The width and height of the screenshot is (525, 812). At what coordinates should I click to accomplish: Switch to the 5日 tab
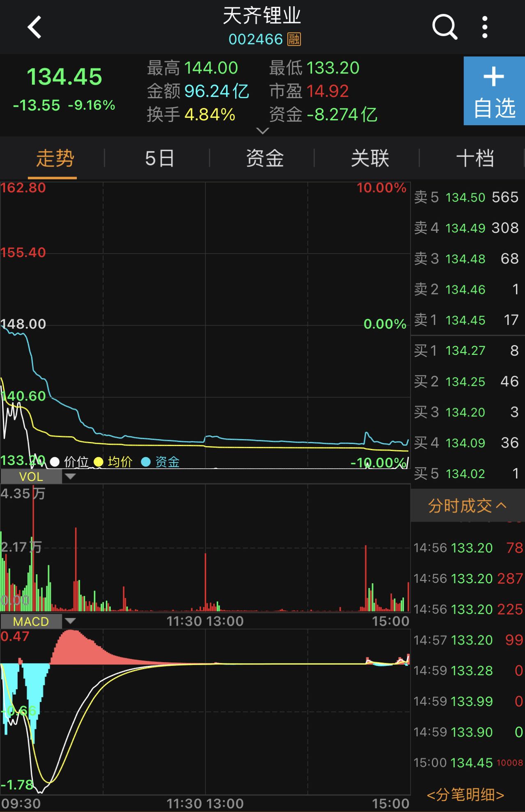[159, 159]
